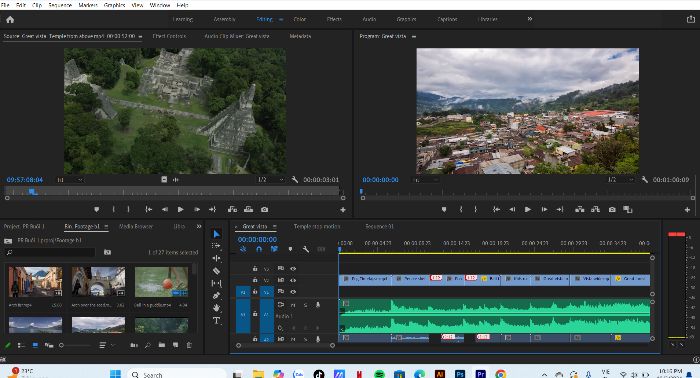Adjust project panel thumbnail zoom slider
This screenshot has width=700, height=378.
tap(75, 345)
